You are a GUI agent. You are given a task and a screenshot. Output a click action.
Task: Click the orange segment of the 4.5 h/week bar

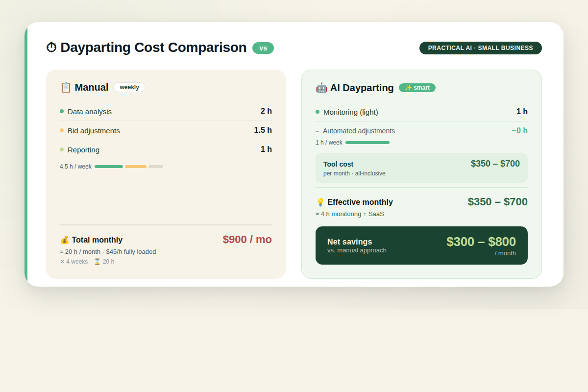[136, 167]
